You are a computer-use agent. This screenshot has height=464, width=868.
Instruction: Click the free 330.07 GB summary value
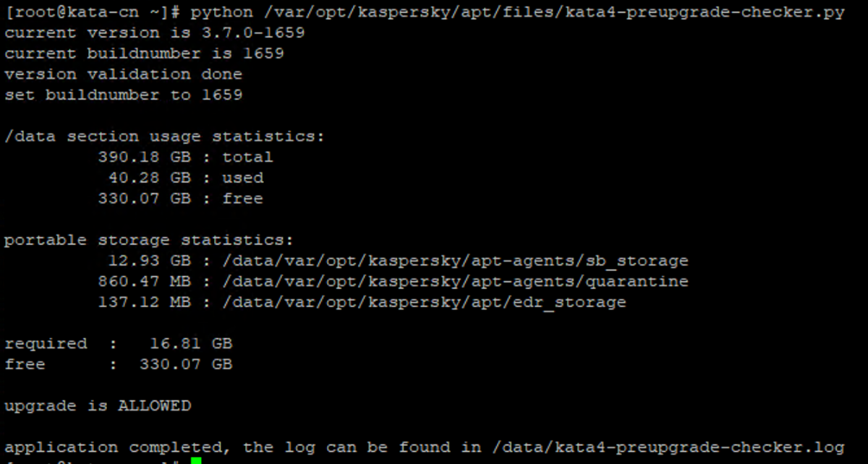click(185, 364)
